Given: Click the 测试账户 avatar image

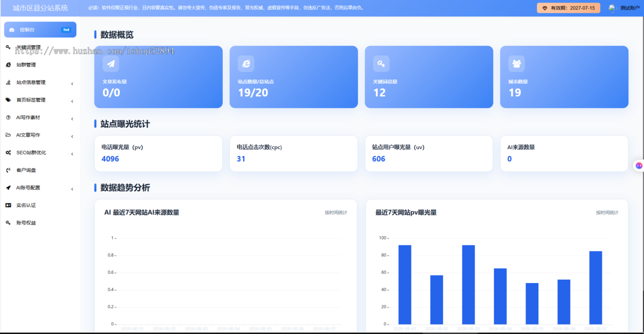Looking at the screenshot, I should pyautogui.click(x=612, y=8).
